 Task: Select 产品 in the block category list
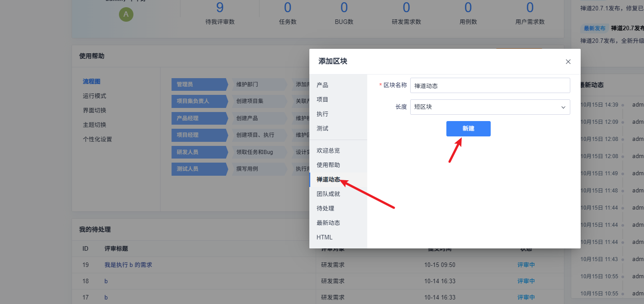coord(322,85)
